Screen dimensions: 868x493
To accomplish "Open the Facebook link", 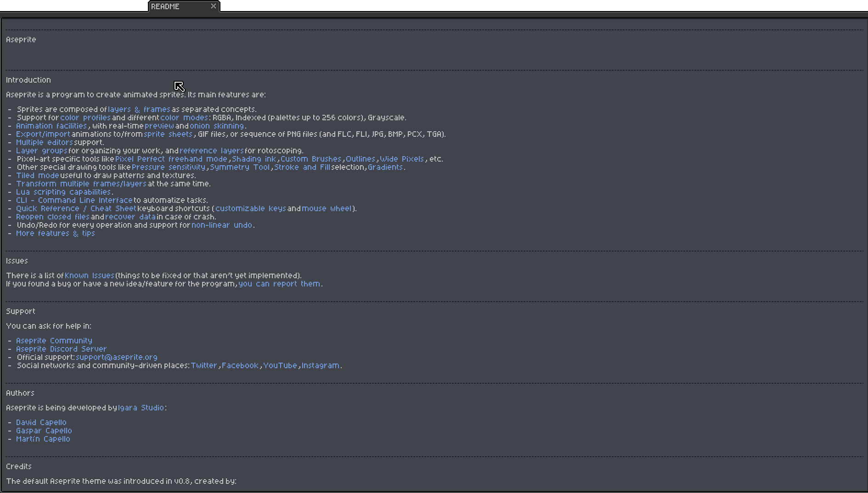I will [240, 365].
